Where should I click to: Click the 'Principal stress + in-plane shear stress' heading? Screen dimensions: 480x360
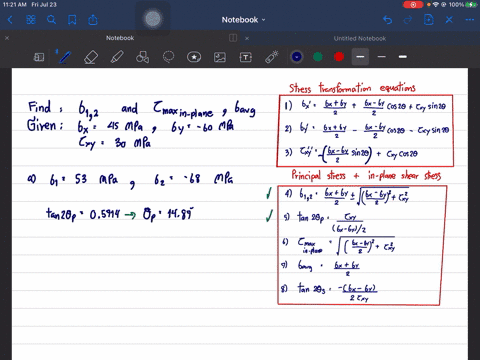click(366, 175)
